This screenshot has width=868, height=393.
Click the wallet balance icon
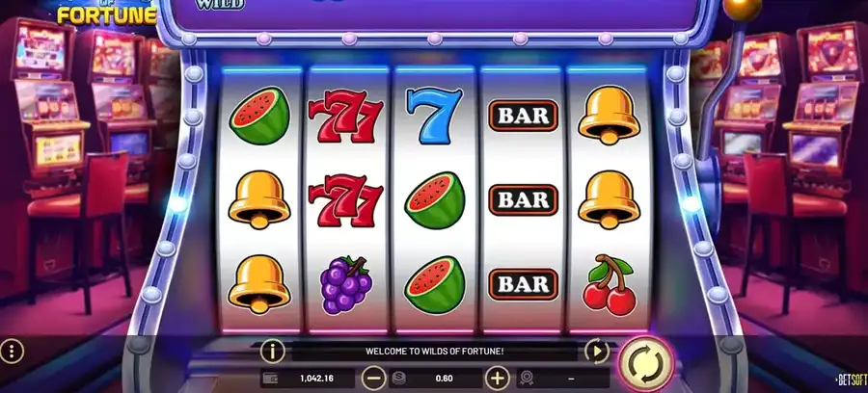tap(272, 379)
